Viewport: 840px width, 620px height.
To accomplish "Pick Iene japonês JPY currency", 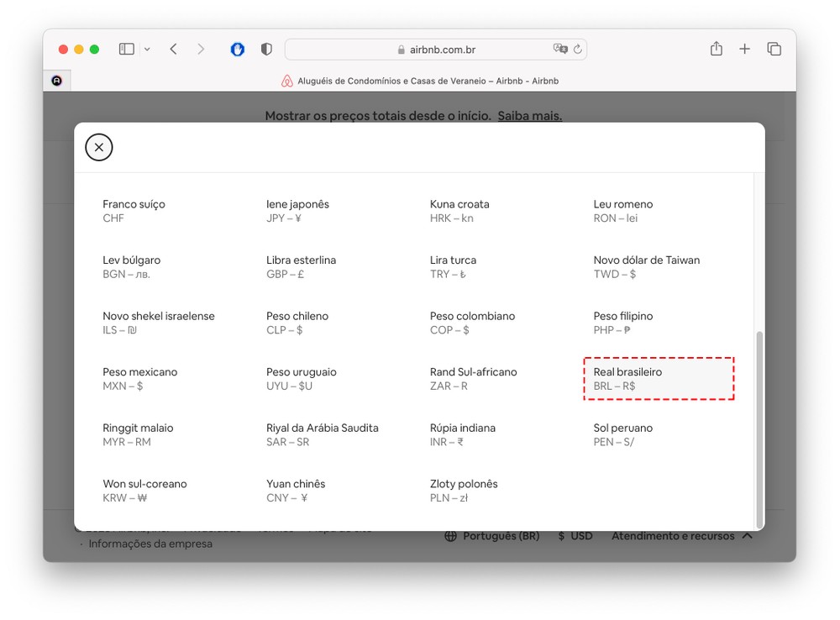I will (297, 211).
